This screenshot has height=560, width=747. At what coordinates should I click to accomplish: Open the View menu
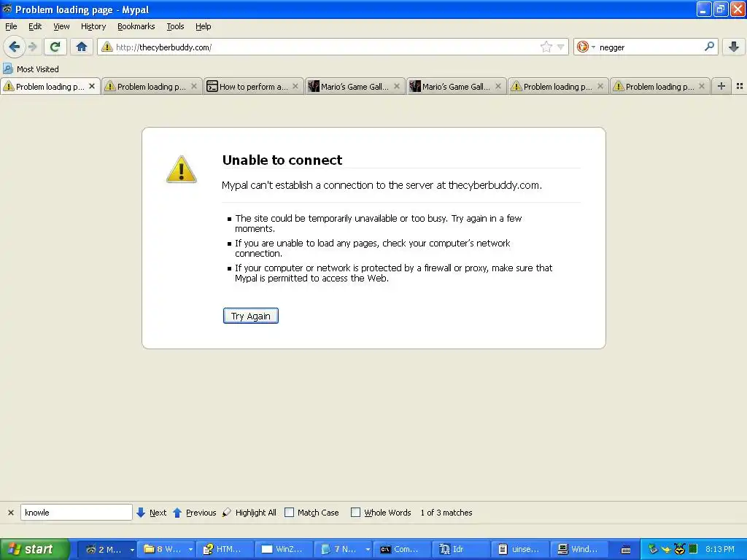pyautogui.click(x=61, y=26)
